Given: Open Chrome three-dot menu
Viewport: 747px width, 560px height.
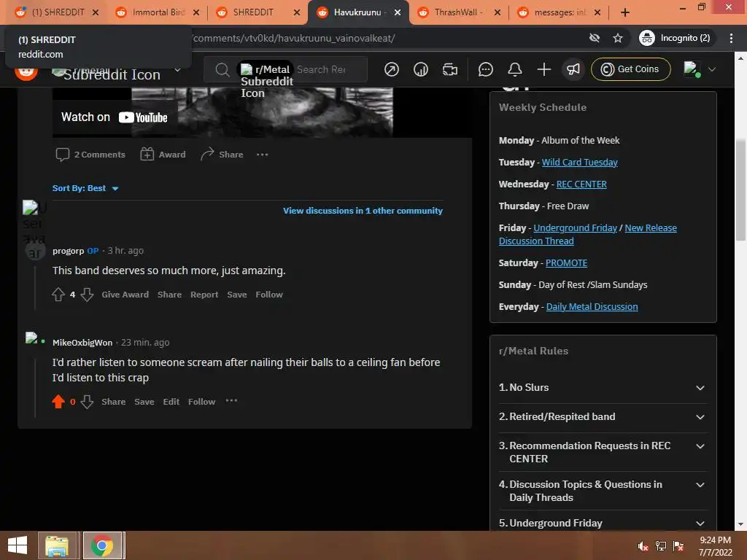Looking at the screenshot, I should (x=731, y=38).
